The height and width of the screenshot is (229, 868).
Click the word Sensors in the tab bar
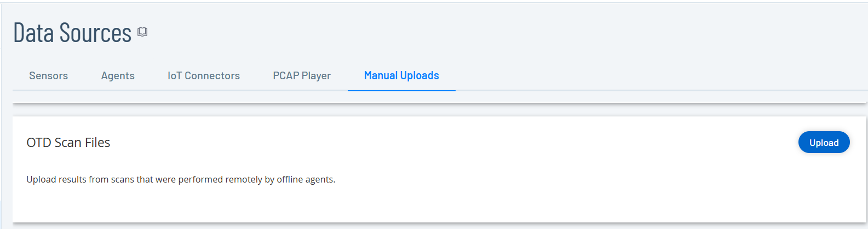(49, 75)
